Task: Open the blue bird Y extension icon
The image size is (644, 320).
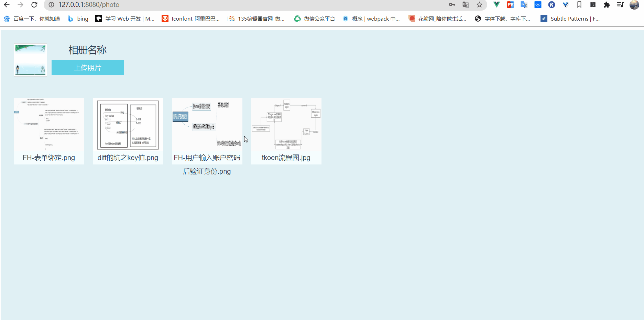Action: pos(565,5)
